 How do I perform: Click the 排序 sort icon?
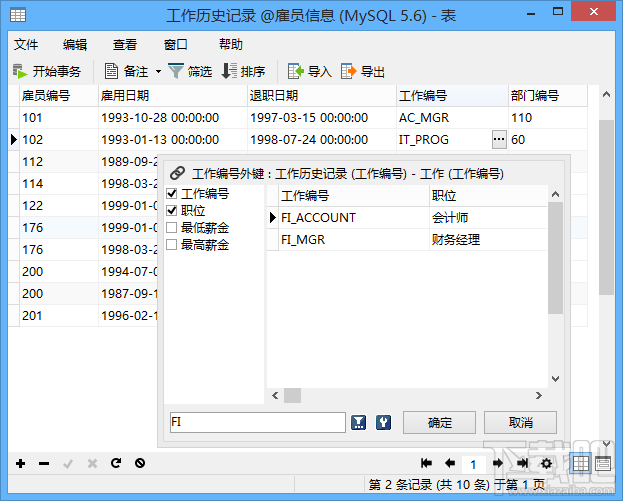click(x=229, y=72)
